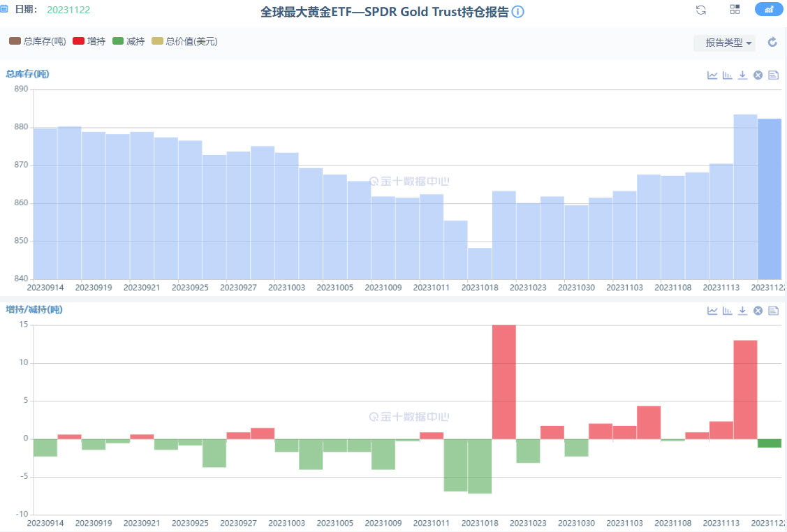This screenshot has width=787, height=532.
Task: Switch 增持/减持 chart to line view
Action: tap(712, 311)
